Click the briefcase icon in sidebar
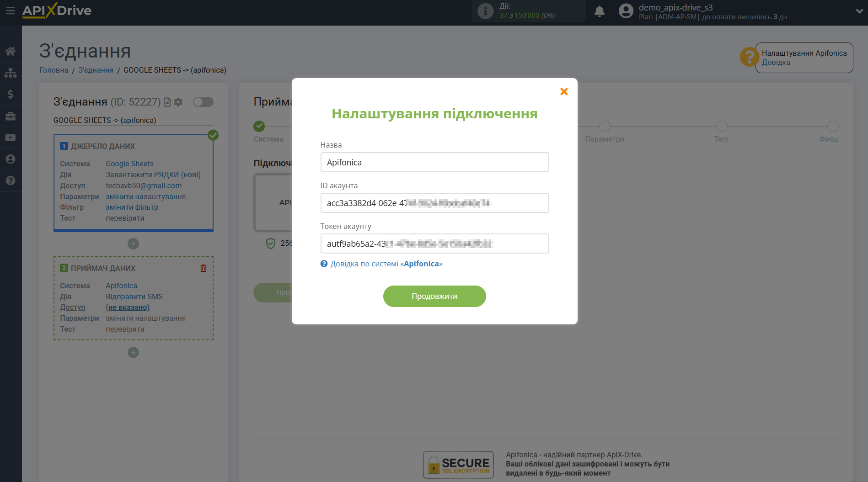This screenshot has width=868, height=482. pos(11,116)
